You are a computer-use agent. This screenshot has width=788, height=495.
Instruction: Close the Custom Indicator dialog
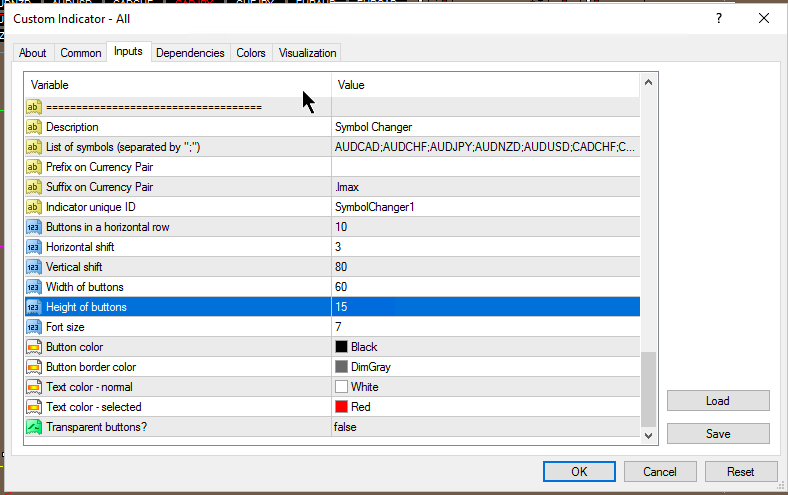point(764,19)
